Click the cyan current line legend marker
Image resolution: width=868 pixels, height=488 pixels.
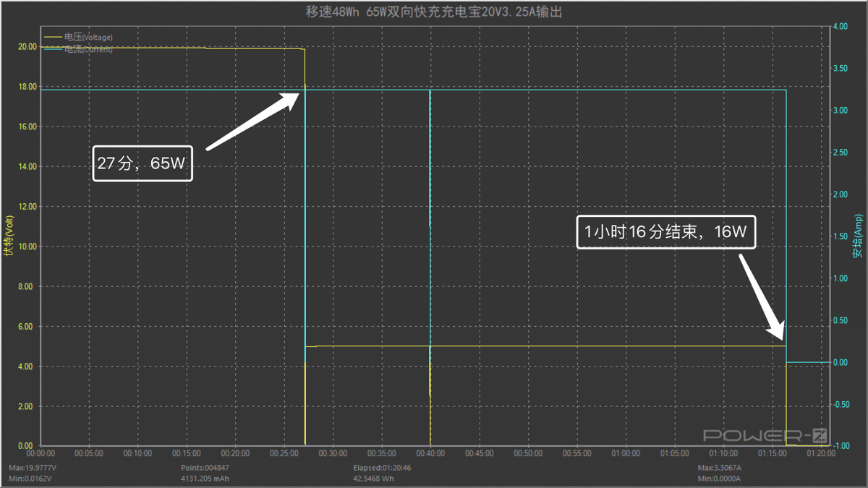point(54,49)
